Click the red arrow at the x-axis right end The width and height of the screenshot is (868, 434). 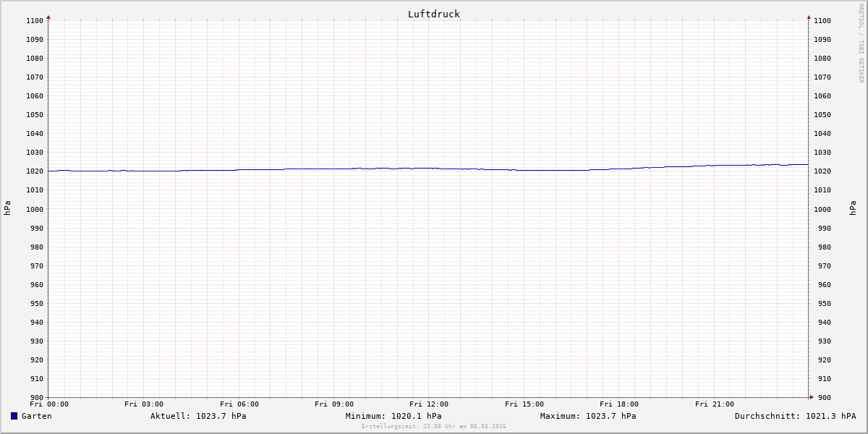click(811, 397)
